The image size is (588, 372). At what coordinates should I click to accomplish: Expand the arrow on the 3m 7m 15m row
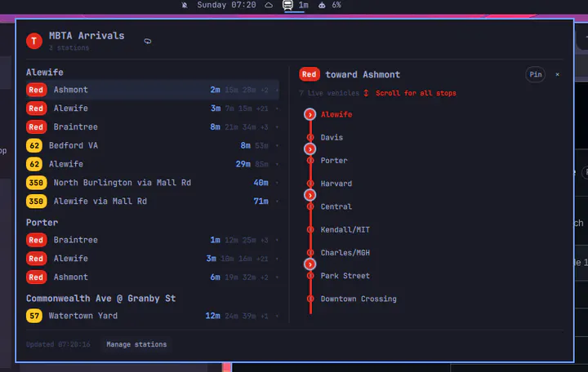click(277, 108)
